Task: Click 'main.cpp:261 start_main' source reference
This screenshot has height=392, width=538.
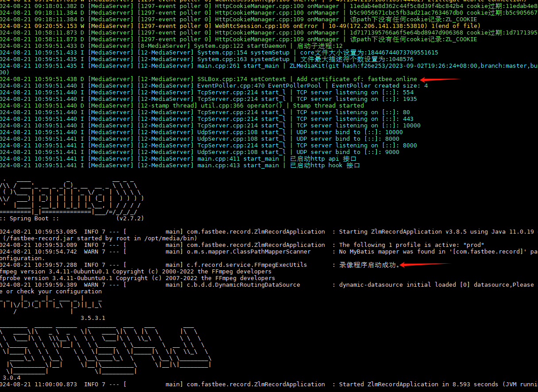Action: 238,66
